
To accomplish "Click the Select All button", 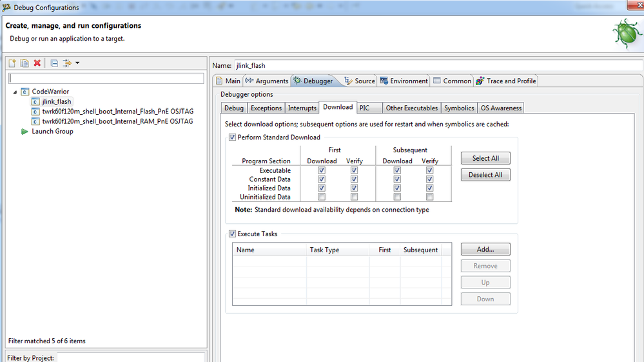I will tap(485, 158).
